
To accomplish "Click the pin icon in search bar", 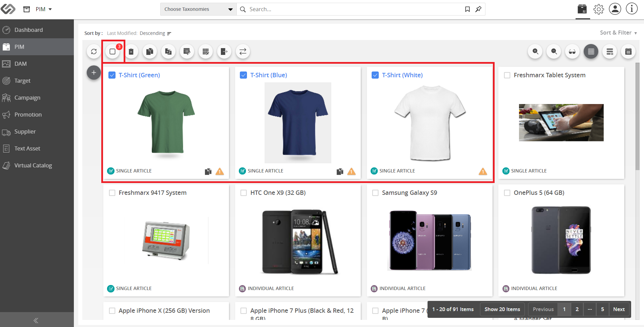I will point(478,9).
